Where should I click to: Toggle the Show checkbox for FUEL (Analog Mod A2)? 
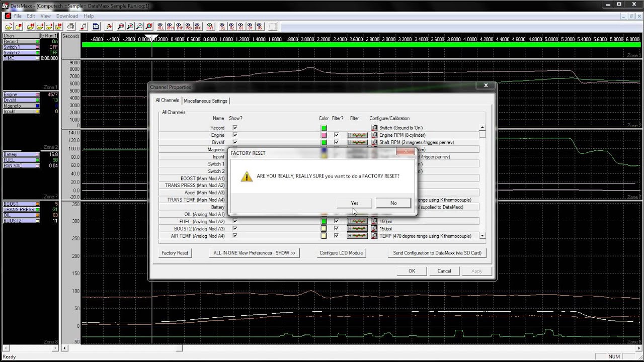pos(235,221)
